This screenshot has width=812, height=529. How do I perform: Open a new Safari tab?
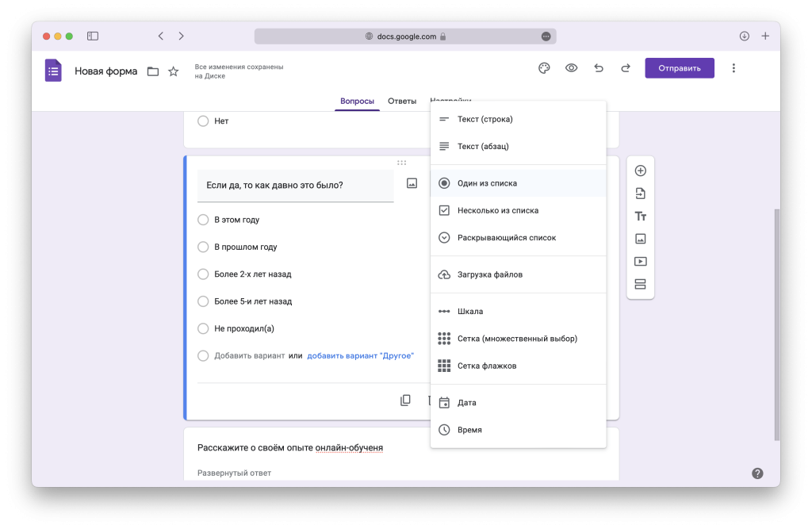pyautogui.click(x=765, y=36)
